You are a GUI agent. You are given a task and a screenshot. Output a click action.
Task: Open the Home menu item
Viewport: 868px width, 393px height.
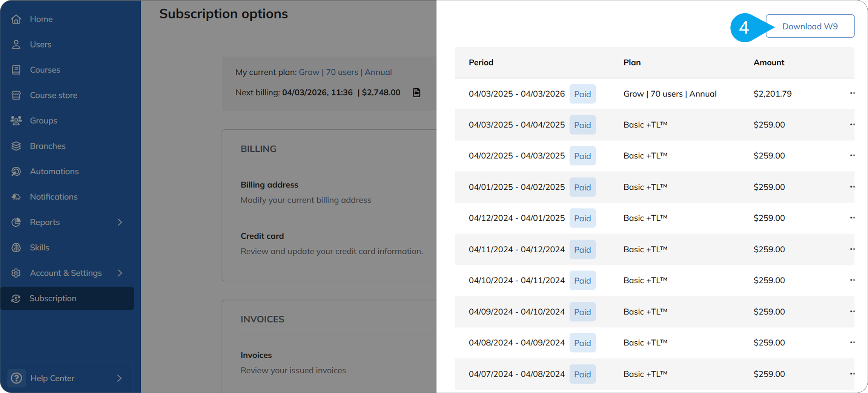pyautogui.click(x=41, y=19)
